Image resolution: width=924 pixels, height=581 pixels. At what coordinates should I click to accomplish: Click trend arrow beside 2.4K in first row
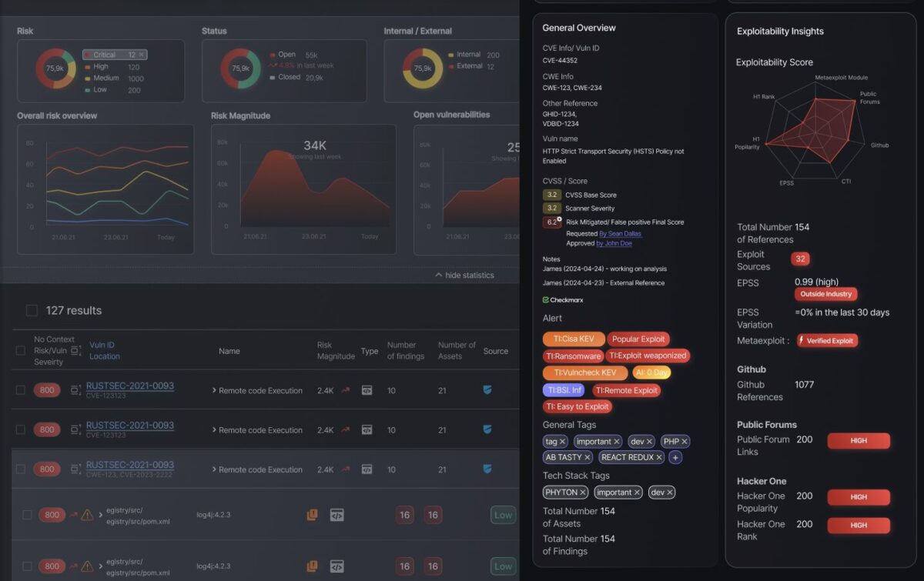pos(346,390)
